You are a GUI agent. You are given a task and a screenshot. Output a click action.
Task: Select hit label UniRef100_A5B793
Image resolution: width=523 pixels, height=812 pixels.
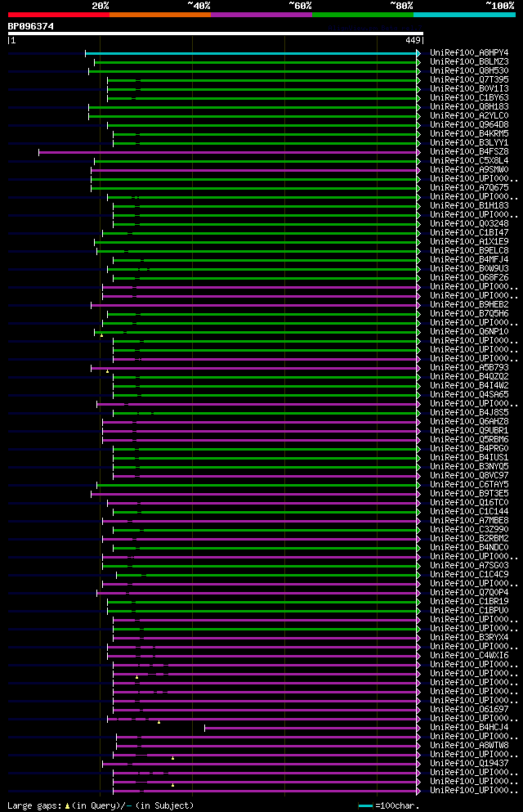tap(469, 367)
